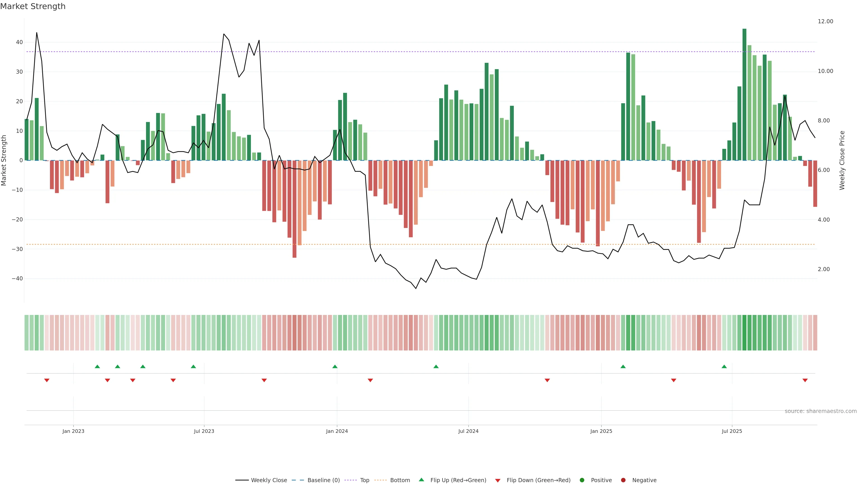868x488 pixels.
Task: Click the flip-up triangle just before Jul 2025
Action: (724, 366)
